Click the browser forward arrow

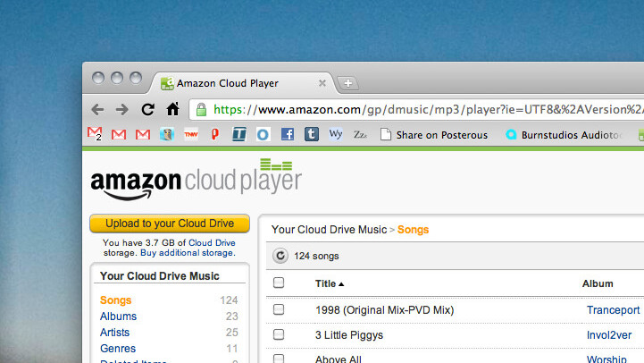pyautogui.click(x=122, y=110)
